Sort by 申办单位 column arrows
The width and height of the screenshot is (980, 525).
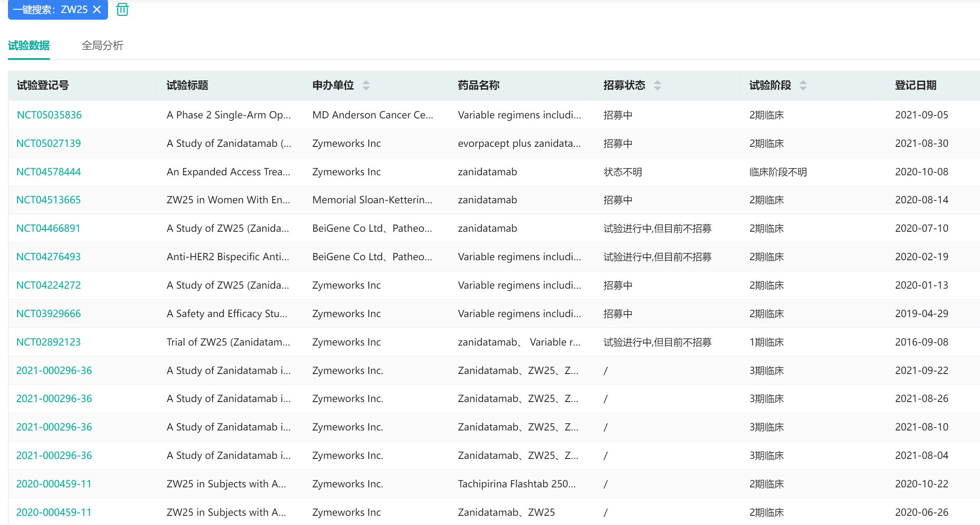tap(366, 85)
